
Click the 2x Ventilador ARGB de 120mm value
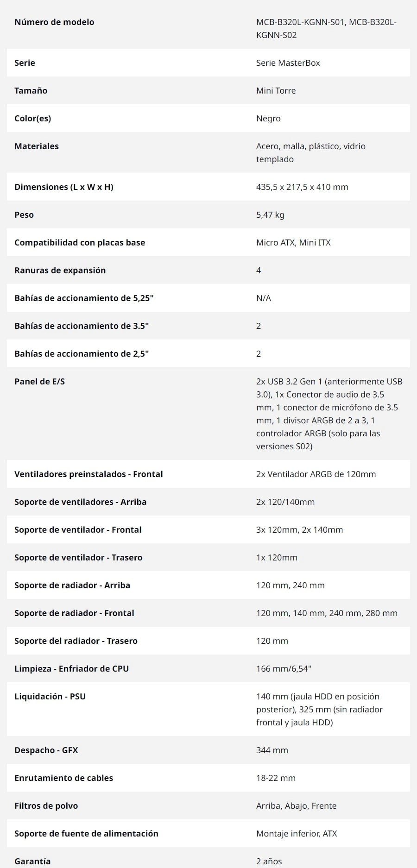[316, 474]
